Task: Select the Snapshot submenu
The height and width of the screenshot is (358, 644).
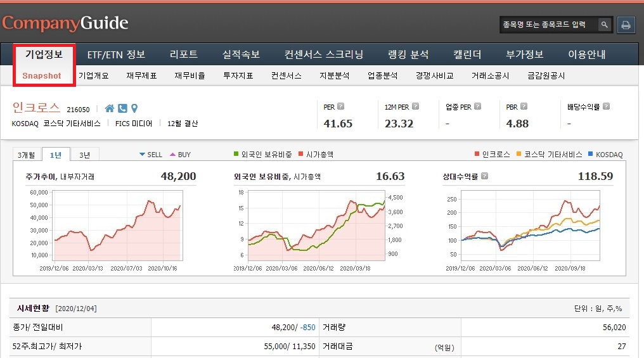Action: click(x=41, y=75)
